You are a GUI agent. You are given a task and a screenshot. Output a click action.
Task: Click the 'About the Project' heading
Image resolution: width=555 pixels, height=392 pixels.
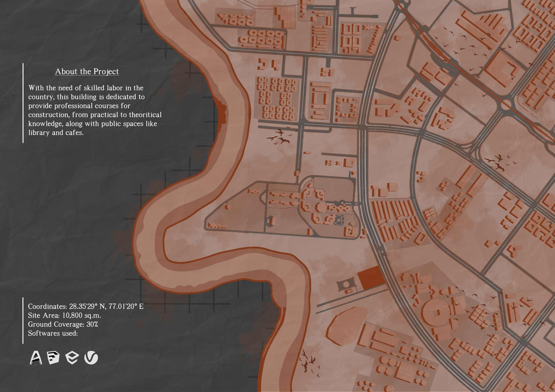(x=87, y=72)
